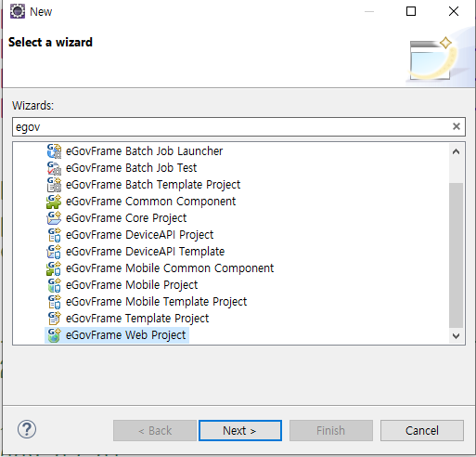Click the Mobile Common Component icon
The width and height of the screenshot is (476, 457).
(54, 268)
